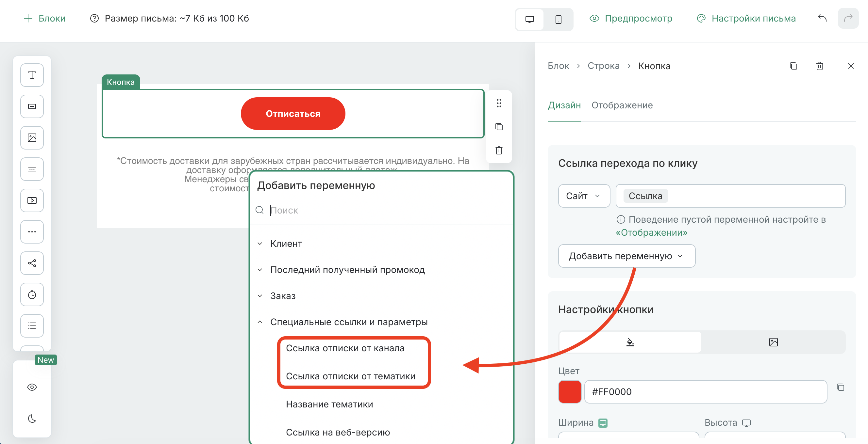Select the Image block tool in sidebar

point(32,138)
